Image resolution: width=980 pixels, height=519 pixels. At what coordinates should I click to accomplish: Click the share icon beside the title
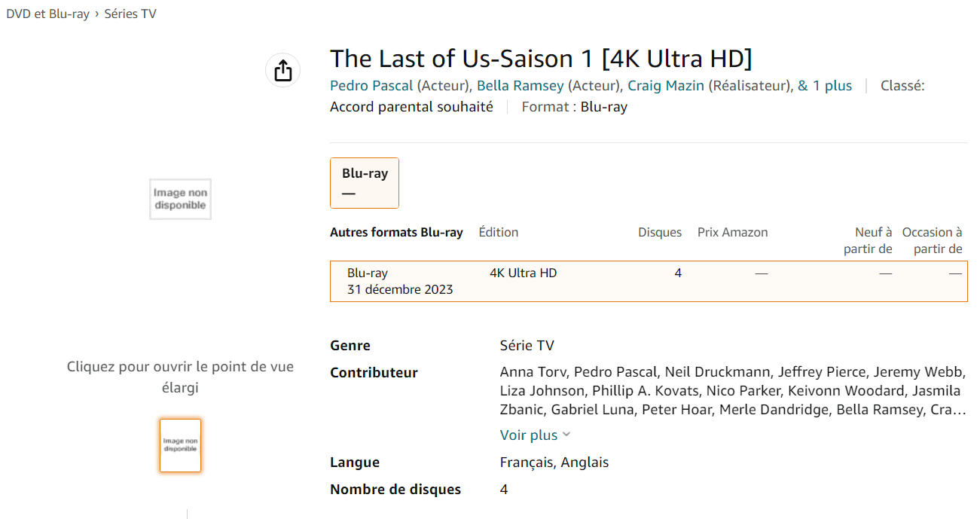tap(282, 71)
